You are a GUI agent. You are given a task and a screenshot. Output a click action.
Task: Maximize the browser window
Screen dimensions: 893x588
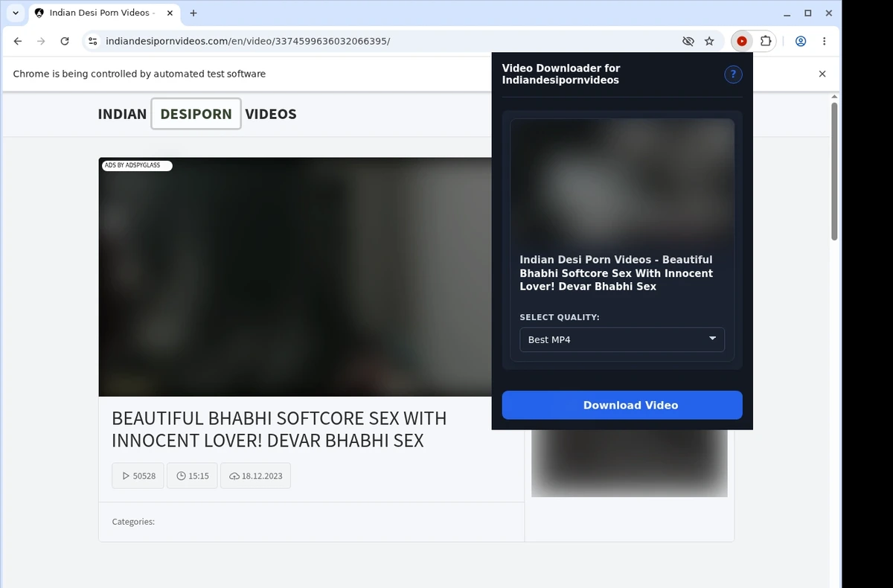[808, 13]
